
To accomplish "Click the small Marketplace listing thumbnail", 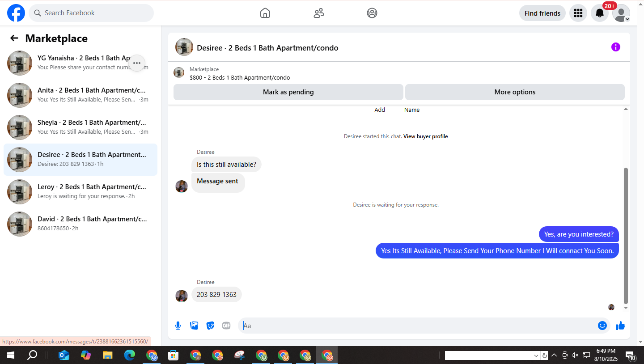I will [179, 72].
